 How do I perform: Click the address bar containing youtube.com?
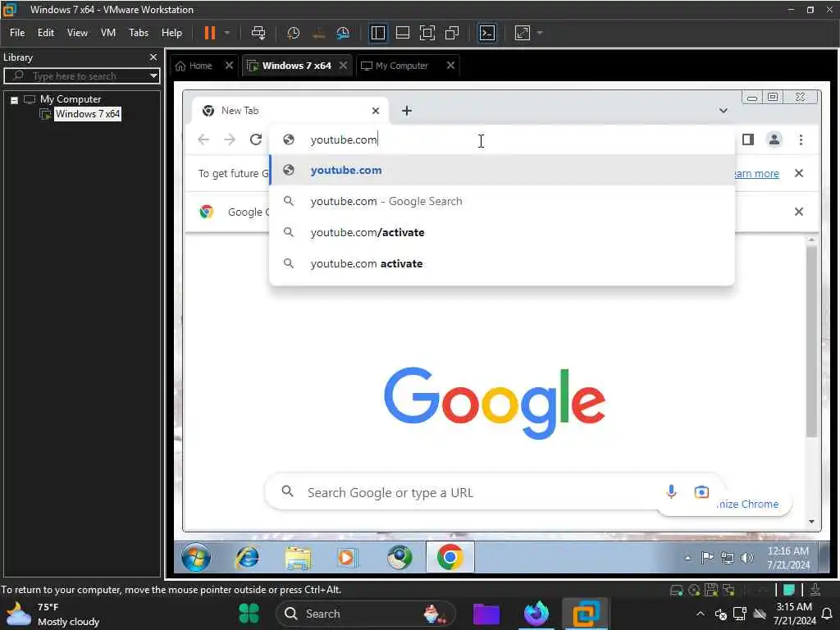pos(502,139)
